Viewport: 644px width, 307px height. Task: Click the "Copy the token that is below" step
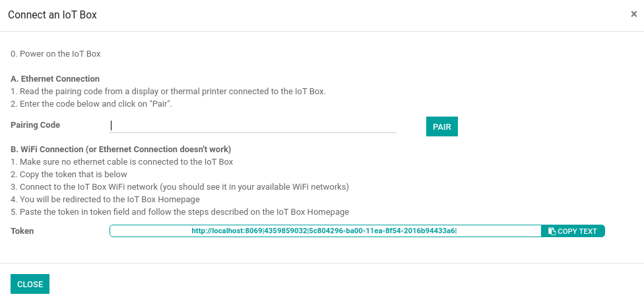[69, 174]
